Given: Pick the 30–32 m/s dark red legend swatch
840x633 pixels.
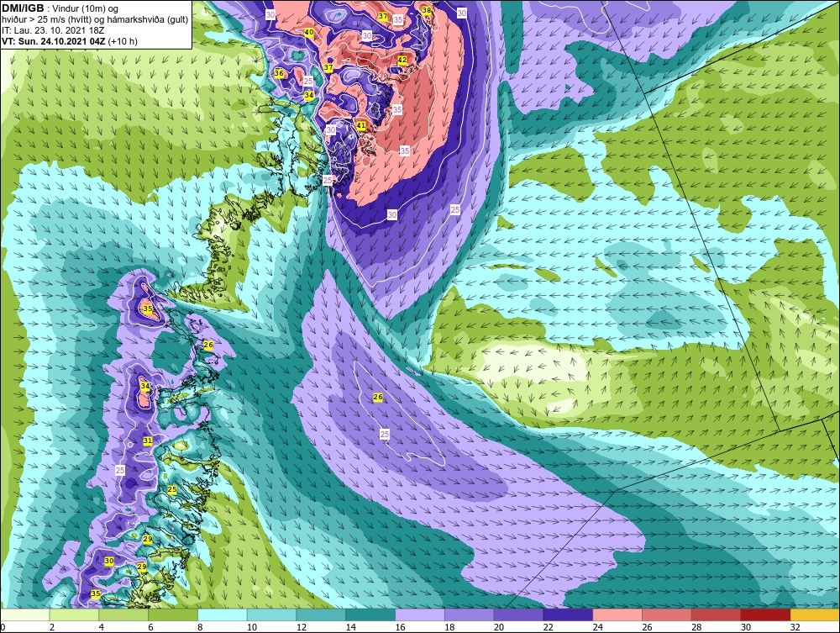Looking at the screenshot, I should [765, 615].
